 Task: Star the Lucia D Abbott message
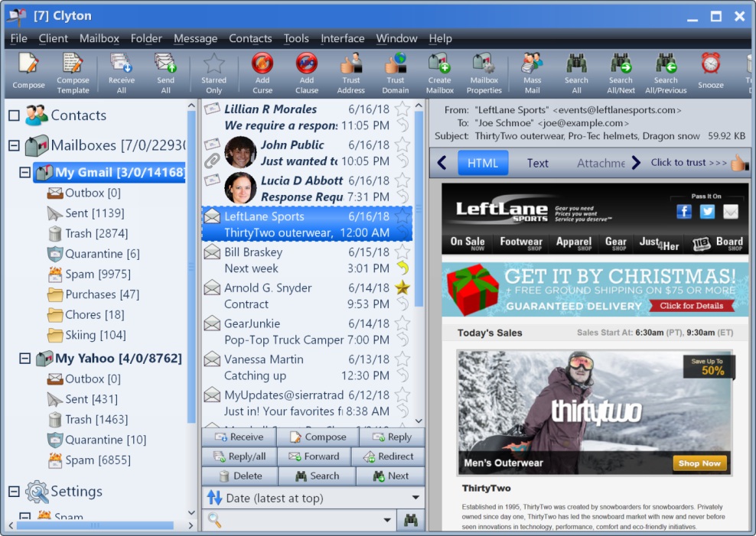pos(402,180)
